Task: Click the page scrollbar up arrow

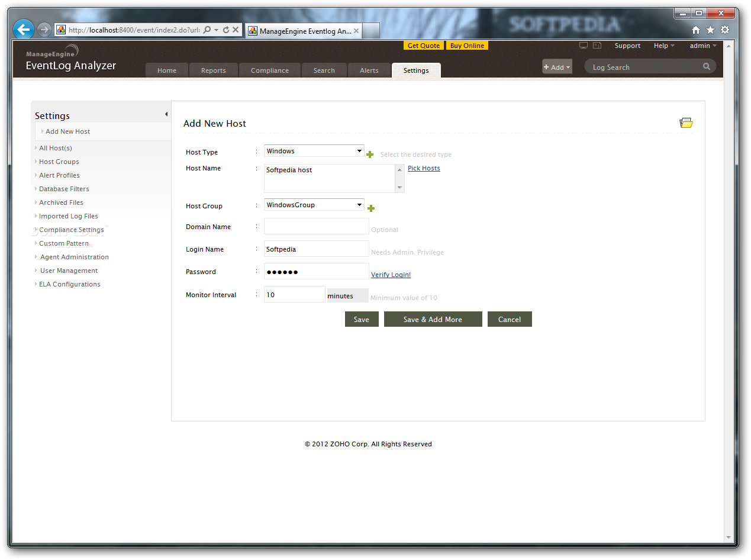Action: coord(729,46)
